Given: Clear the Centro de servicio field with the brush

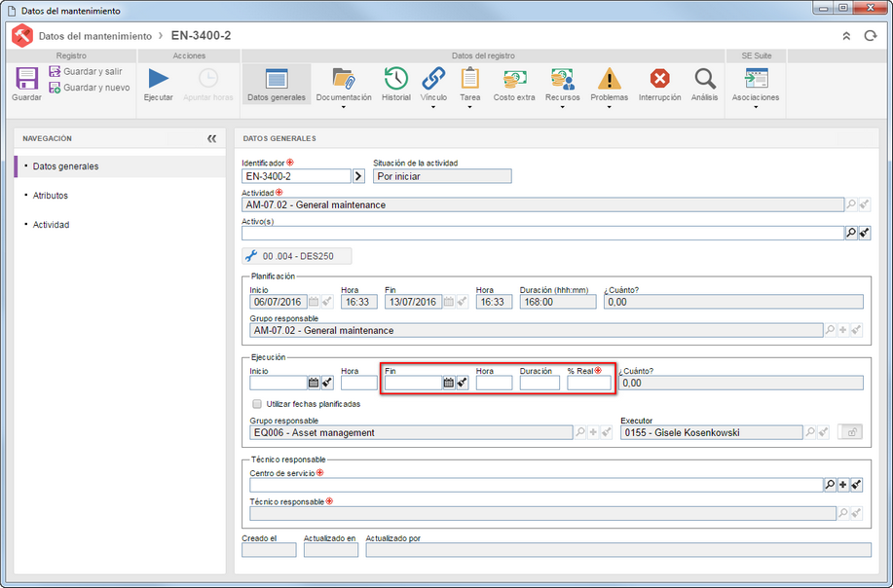Looking at the screenshot, I should click(856, 485).
